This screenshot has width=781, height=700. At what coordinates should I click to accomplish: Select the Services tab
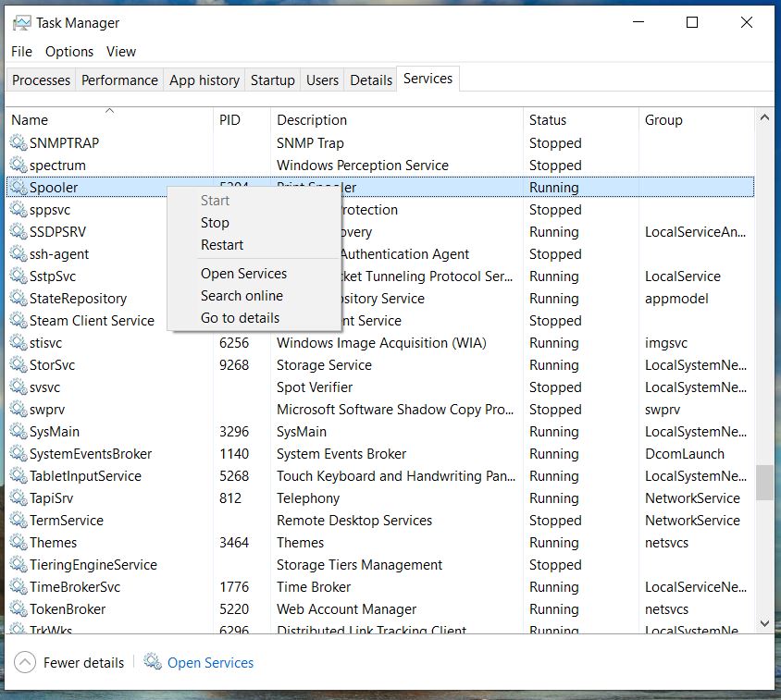pyautogui.click(x=428, y=79)
